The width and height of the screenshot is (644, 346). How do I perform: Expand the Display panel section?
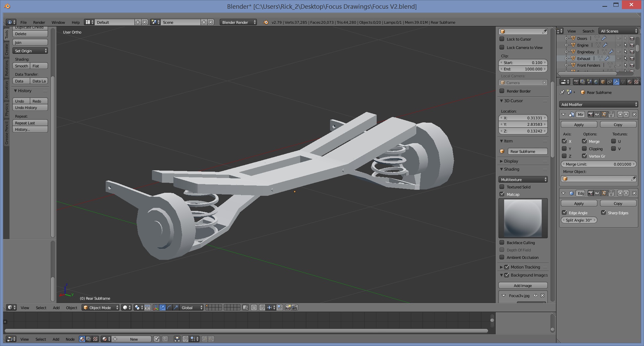point(511,161)
